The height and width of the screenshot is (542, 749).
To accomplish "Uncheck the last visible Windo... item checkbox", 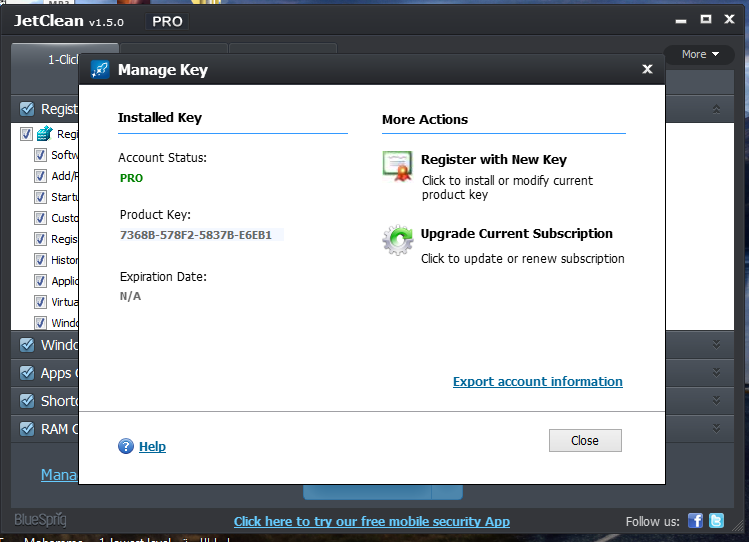I will (40, 323).
